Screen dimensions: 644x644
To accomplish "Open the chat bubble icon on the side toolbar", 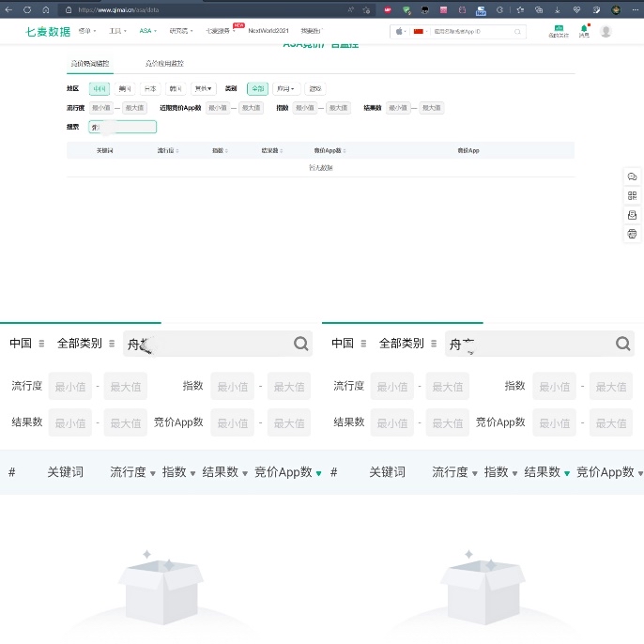I will (632, 176).
